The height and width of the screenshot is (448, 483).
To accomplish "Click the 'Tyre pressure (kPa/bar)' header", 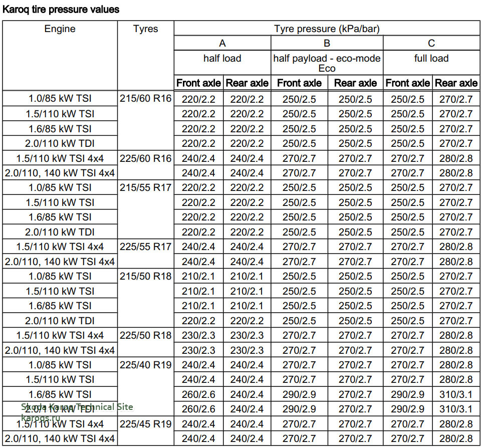I will click(x=327, y=29).
